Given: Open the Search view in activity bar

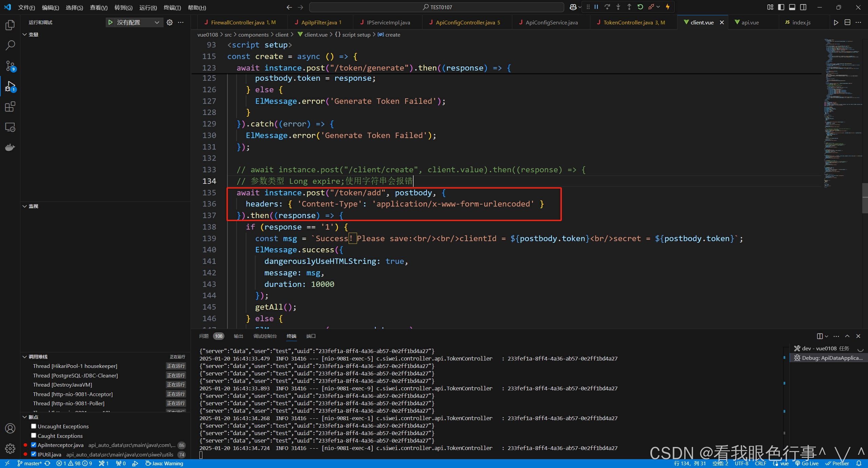Looking at the screenshot, I should [10, 45].
